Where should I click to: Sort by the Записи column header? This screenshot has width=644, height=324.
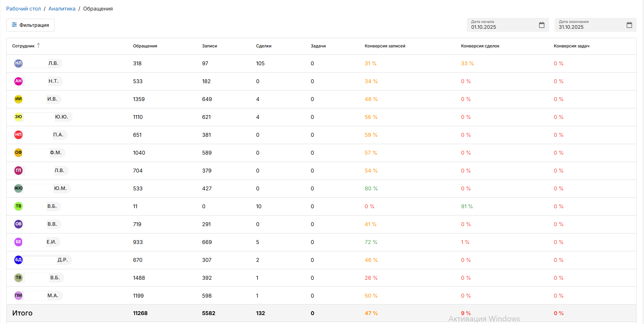(209, 46)
